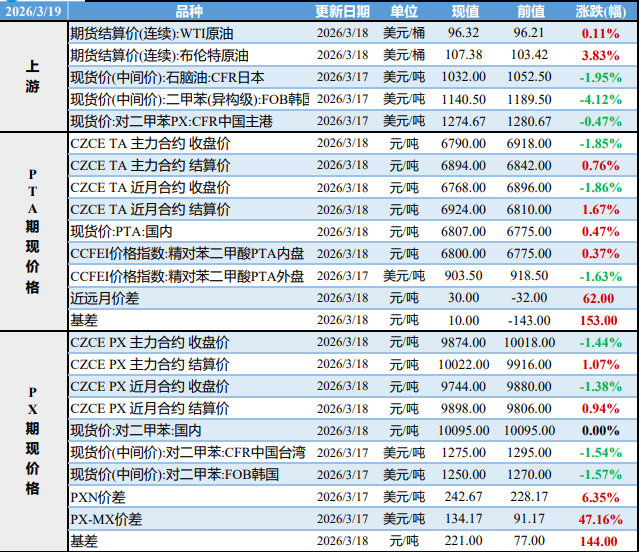The height and width of the screenshot is (552, 641).
Task: Select row CCFEI价格指数 PTA外盘
Action: [353, 276]
